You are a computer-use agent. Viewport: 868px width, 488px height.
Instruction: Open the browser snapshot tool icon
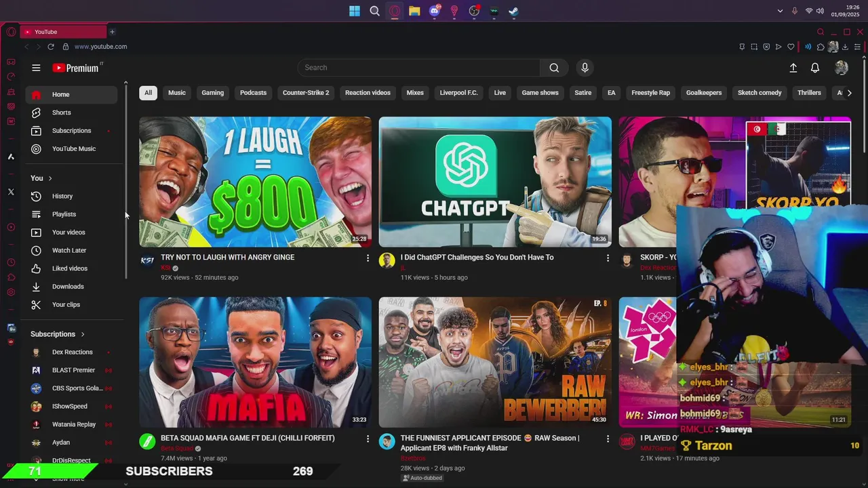click(754, 47)
